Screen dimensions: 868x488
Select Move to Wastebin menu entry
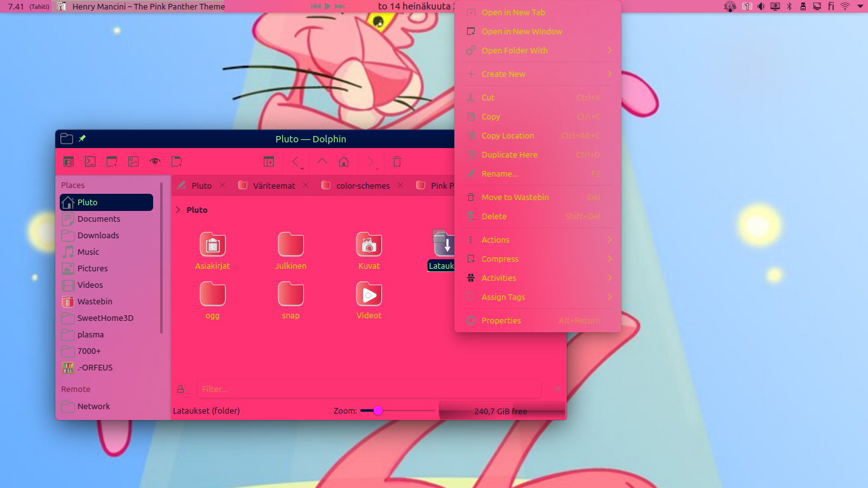[x=538, y=198]
